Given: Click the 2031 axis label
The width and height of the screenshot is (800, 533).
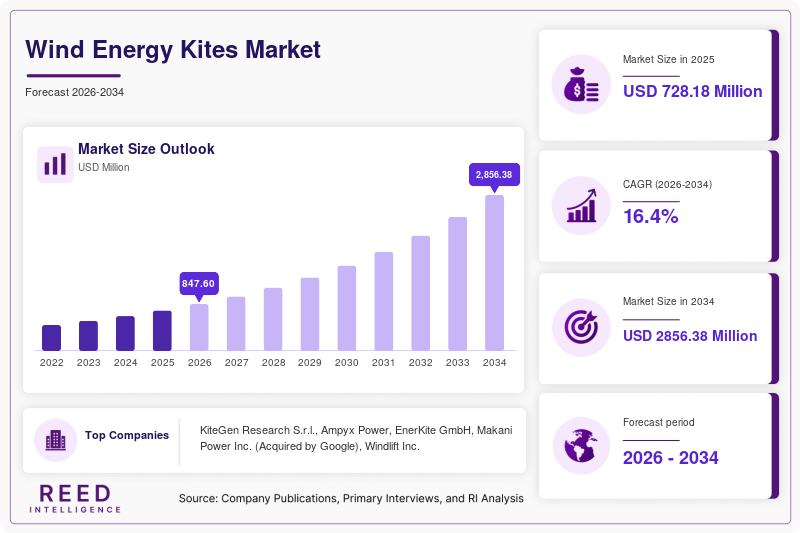Looking at the screenshot, I should [x=384, y=363].
